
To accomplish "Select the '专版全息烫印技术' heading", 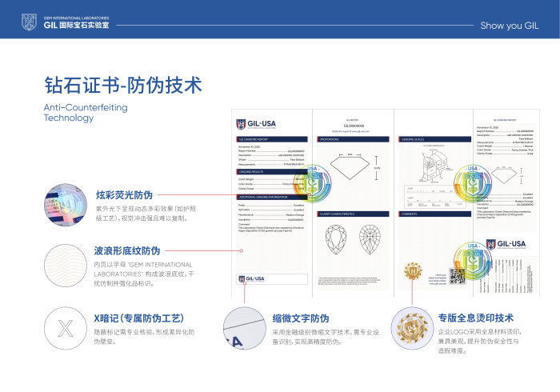I will 475,318.
